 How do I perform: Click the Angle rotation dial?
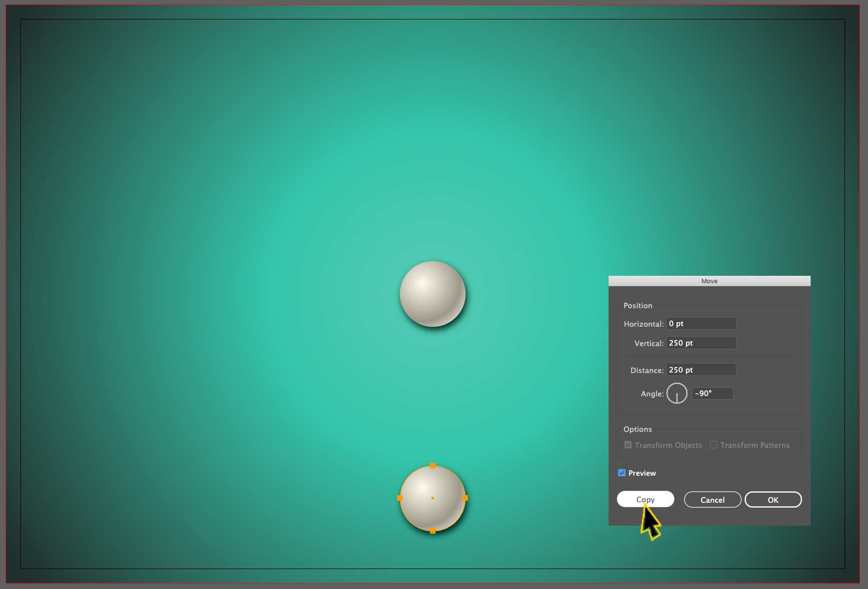(676, 393)
